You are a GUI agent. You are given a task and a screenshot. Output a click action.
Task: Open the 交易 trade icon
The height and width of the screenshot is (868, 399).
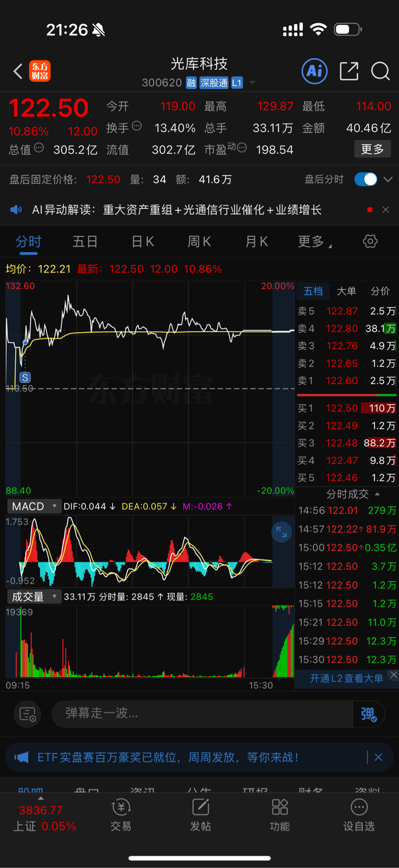tap(121, 815)
